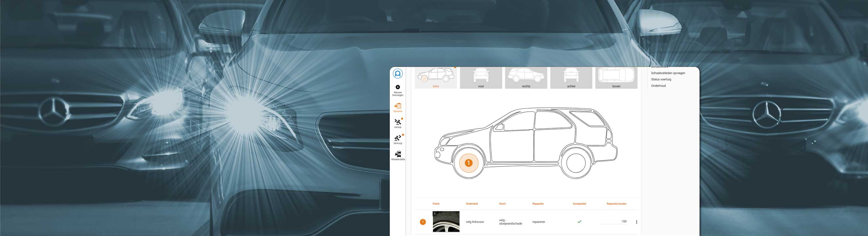Click the orange number 1 row badge
The image size is (868, 236).
(x=423, y=222)
